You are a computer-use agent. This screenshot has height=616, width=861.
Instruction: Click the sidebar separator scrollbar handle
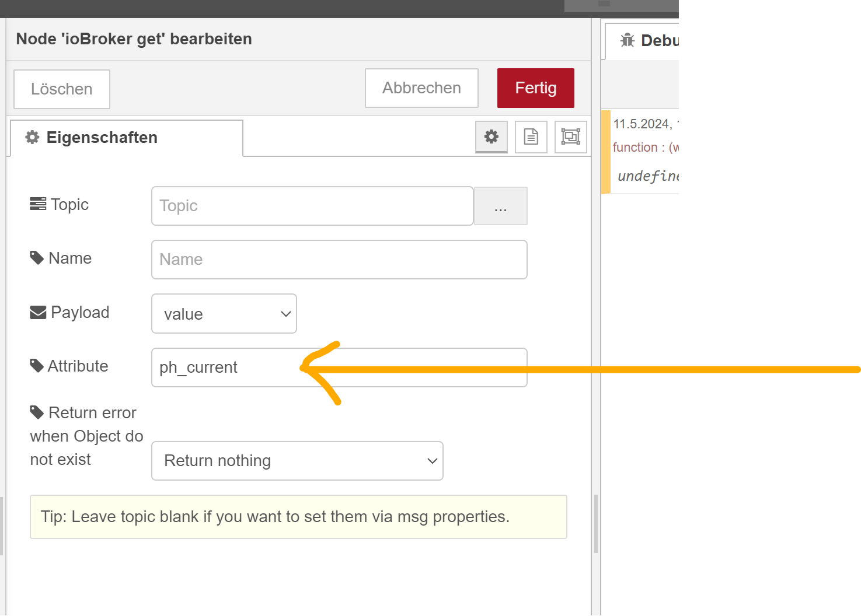[x=596, y=524]
